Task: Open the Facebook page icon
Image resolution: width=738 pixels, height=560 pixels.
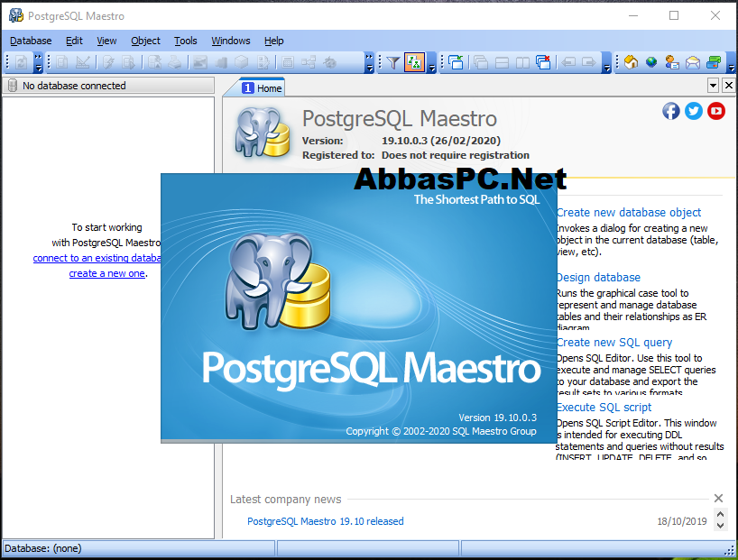Action: pyautogui.click(x=671, y=111)
